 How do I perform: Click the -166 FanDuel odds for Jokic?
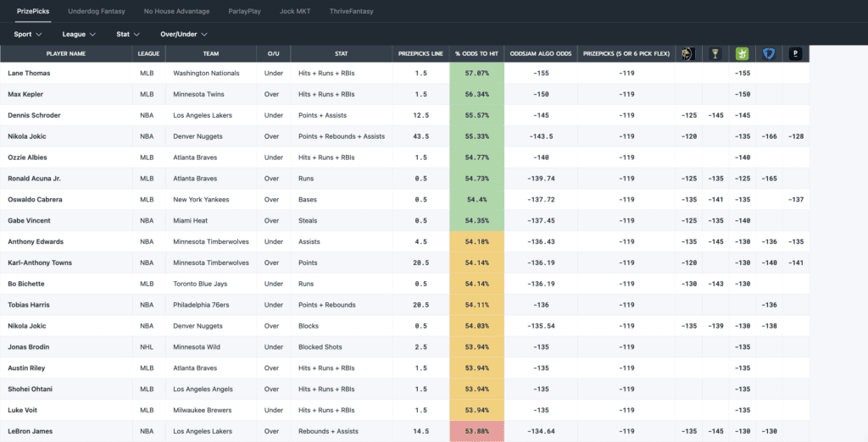[770, 136]
